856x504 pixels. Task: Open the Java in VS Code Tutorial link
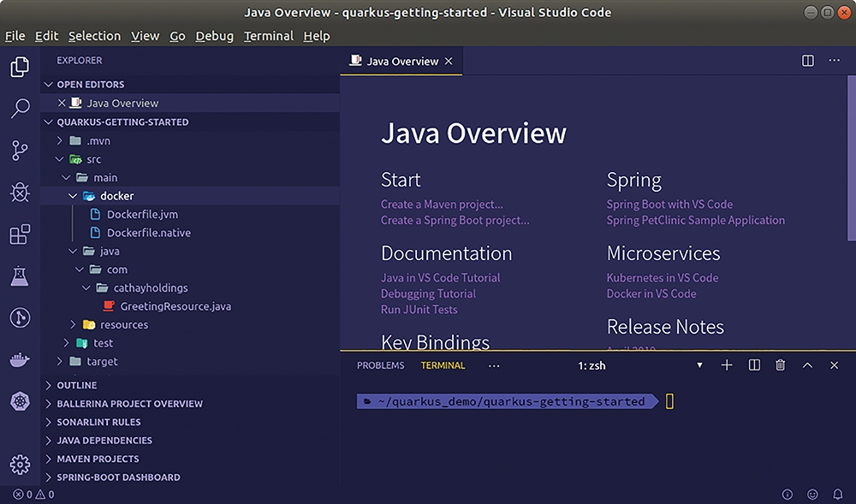point(441,277)
